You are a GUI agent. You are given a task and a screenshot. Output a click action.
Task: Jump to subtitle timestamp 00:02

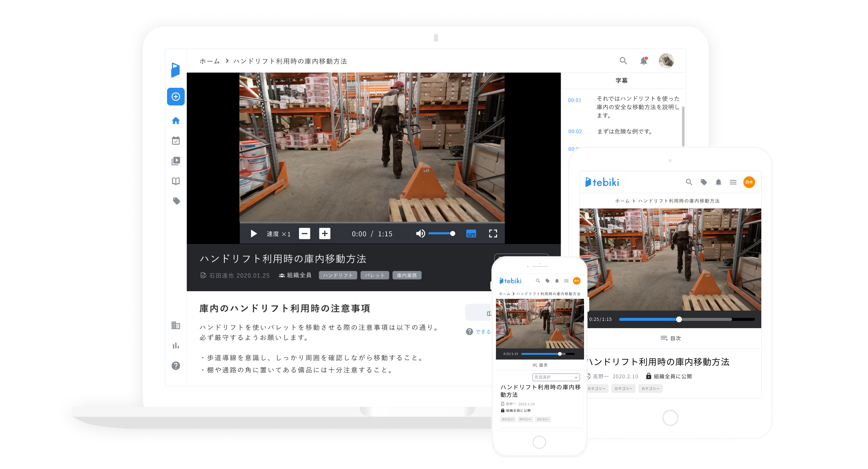[575, 131]
